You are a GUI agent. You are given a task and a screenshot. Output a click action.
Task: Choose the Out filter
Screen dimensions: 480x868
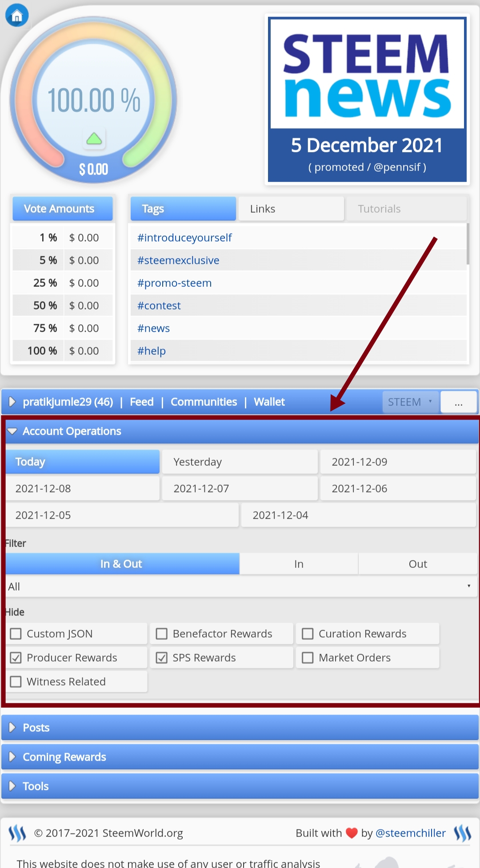tap(418, 564)
